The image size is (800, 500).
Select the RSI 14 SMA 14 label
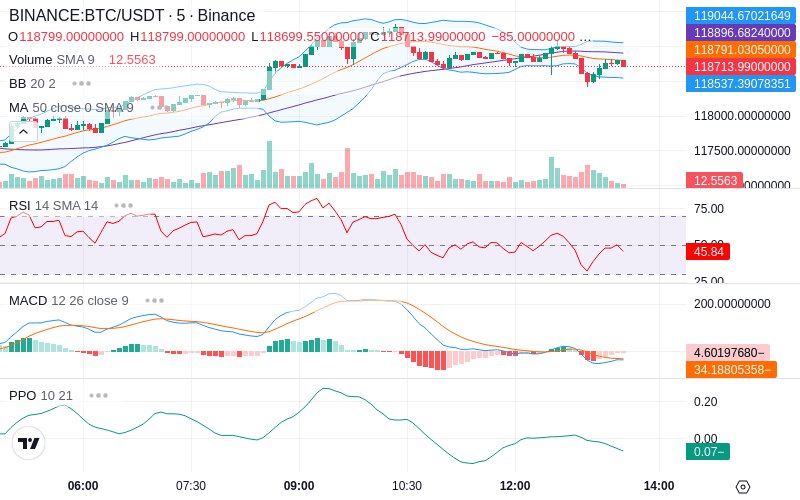[54, 206]
